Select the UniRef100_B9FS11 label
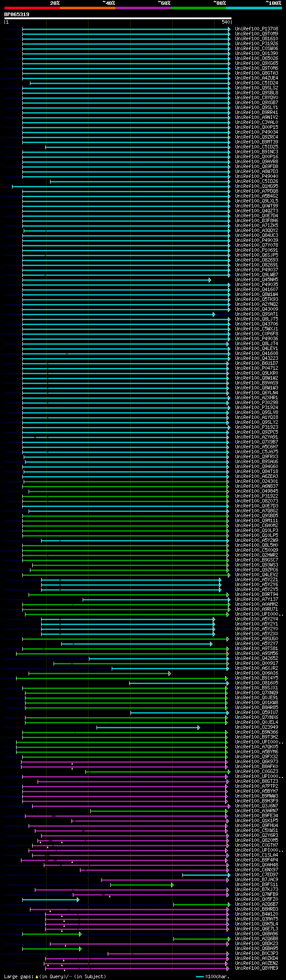Screen dimensions: 286x980 pyautogui.click(x=257, y=885)
